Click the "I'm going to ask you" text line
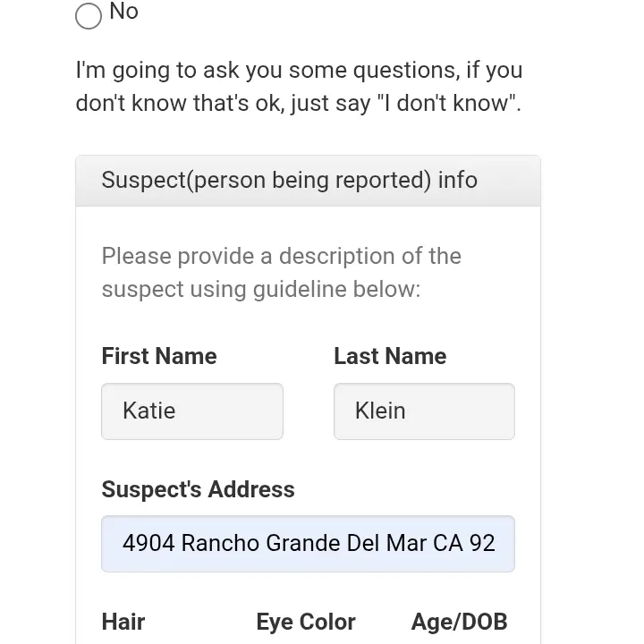The image size is (644, 644). (299, 71)
